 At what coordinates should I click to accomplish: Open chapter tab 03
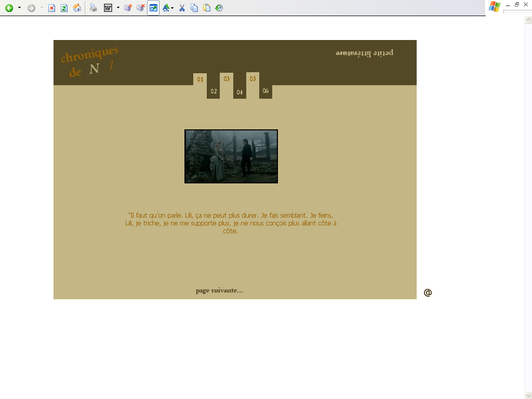click(227, 79)
